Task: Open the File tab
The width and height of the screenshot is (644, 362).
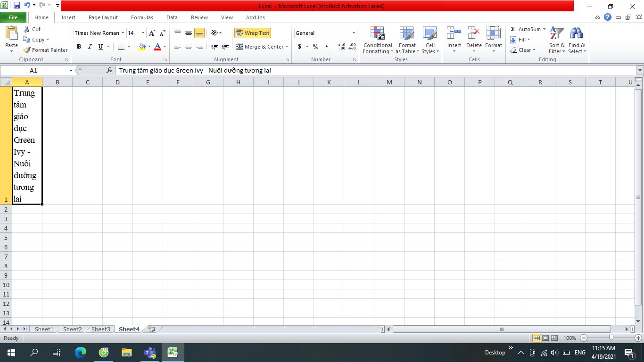Action: (x=13, y=17)
